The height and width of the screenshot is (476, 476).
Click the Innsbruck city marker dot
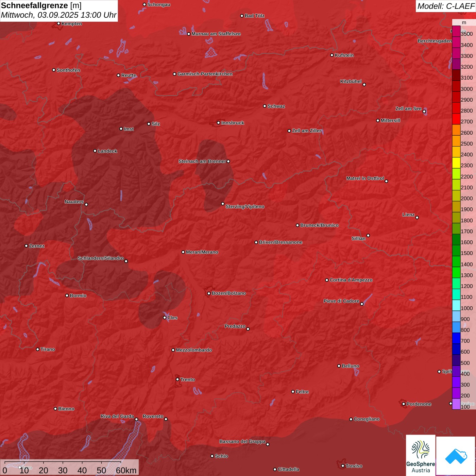(219, 123)
